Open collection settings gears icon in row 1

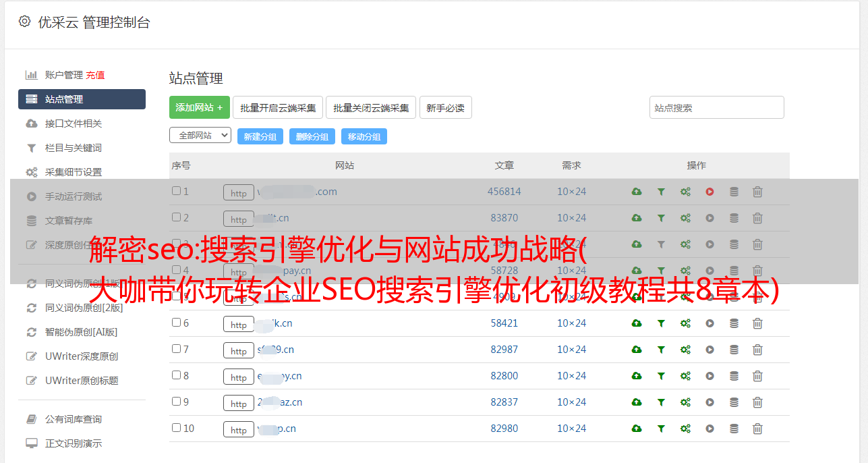tap(685, 192)
